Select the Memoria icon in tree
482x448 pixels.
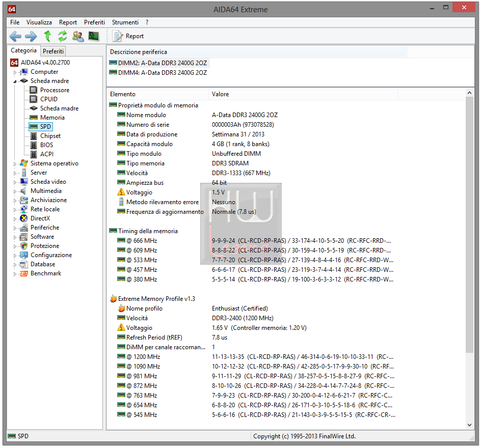pyautogui.click(x=34, y=117)
